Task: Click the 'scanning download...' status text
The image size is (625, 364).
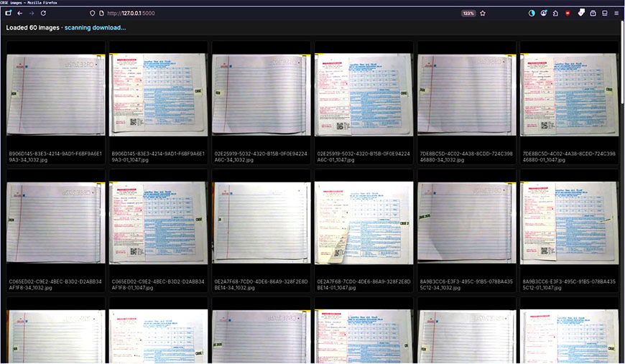Action: (x=96, y=28)
